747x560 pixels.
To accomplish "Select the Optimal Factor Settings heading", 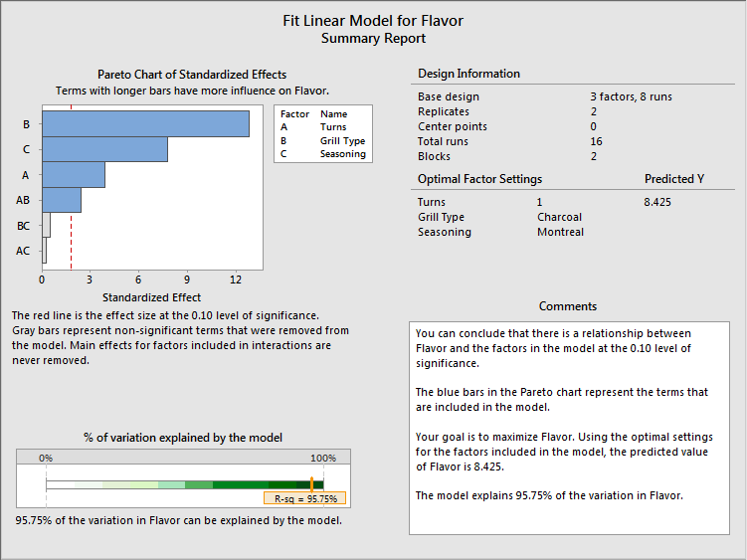I will click(x=479, y=179).
